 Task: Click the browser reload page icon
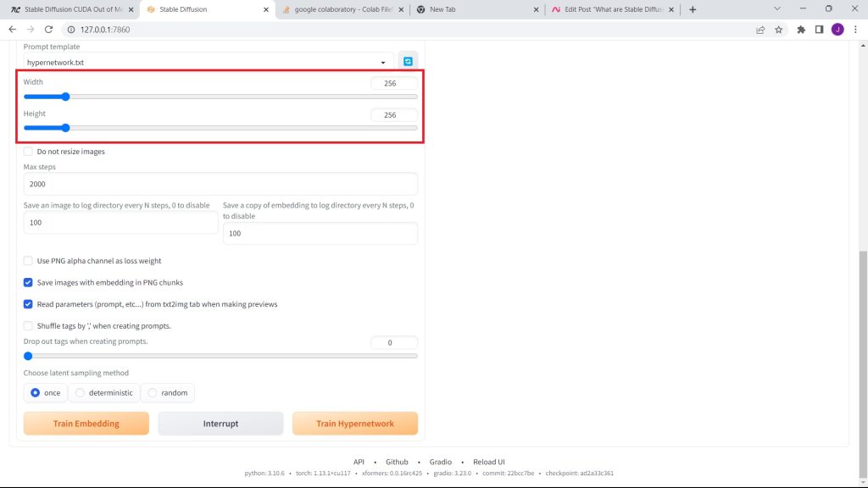[x=49, y=30]
